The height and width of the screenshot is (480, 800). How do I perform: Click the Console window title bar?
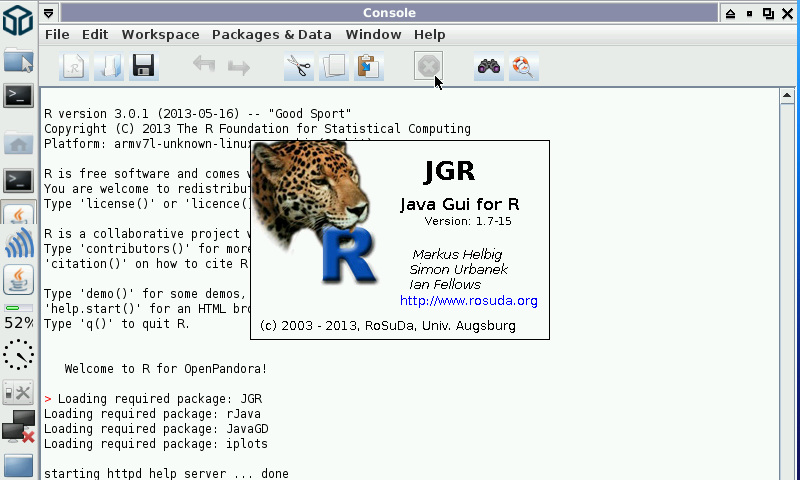(389, 13)
